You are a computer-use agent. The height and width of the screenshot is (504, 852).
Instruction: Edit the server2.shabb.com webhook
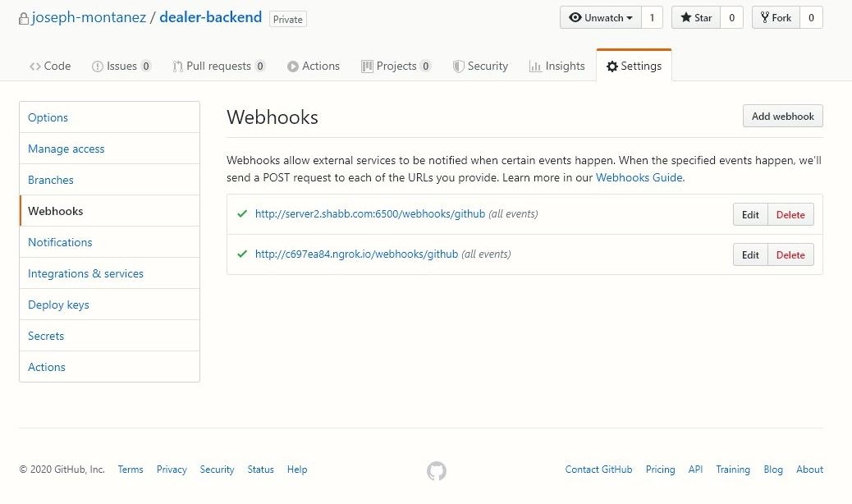[750, 214]
